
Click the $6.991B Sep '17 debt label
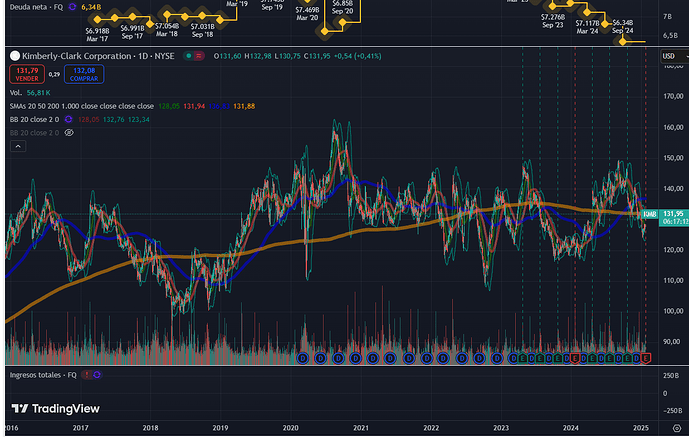coord(132,32)
